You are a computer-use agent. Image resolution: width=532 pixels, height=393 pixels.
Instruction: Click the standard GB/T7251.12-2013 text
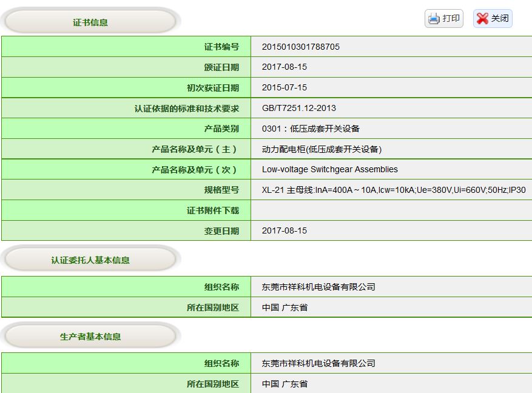[298, 109]
